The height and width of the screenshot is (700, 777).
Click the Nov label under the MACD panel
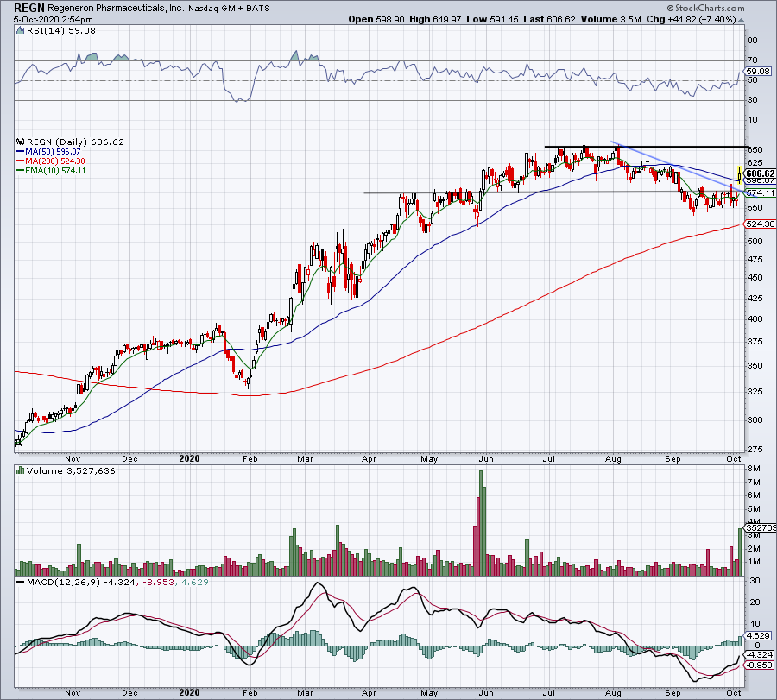pyautogui.click(x=73, y=692)
